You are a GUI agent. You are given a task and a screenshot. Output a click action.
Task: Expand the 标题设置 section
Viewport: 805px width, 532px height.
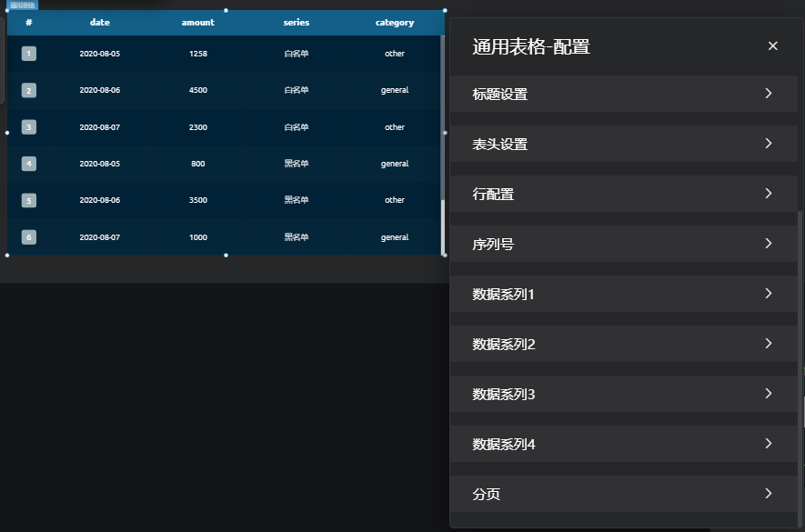[623, 94]
